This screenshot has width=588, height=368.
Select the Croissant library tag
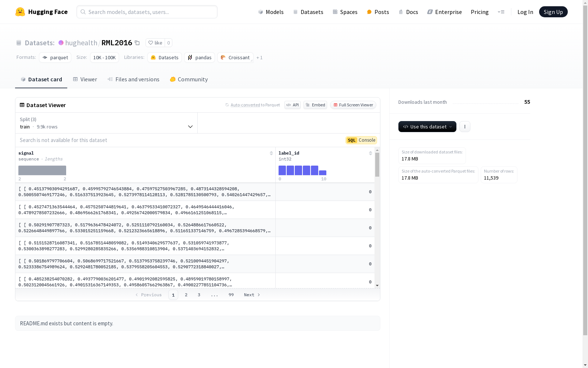pyautogui.click(x=235, y=57)
